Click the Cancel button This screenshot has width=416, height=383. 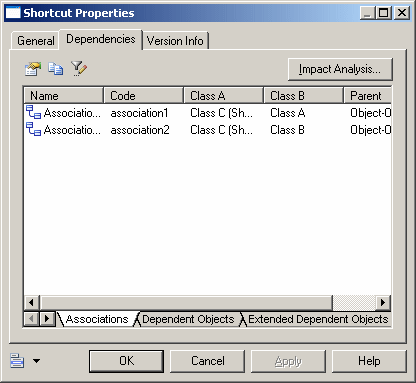pyautogui.click(x=208, y=361)
